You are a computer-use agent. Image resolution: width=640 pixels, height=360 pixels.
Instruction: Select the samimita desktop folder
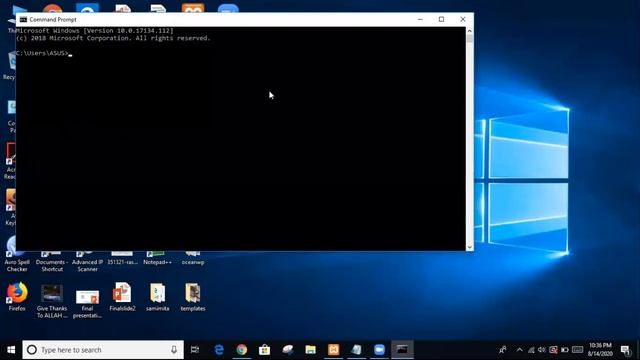point(158,297)
